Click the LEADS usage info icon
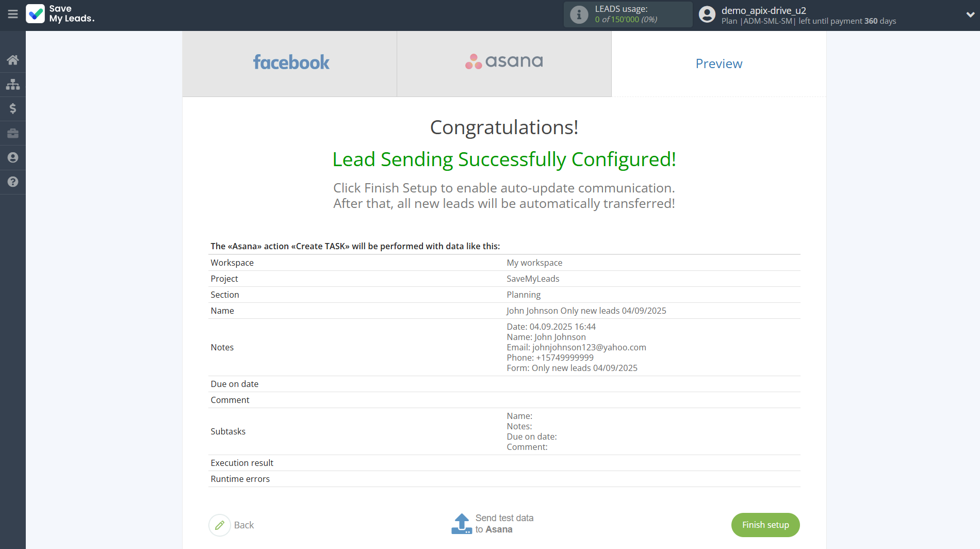The height and width of the screenshot is (549, 980). click(579, 14)
